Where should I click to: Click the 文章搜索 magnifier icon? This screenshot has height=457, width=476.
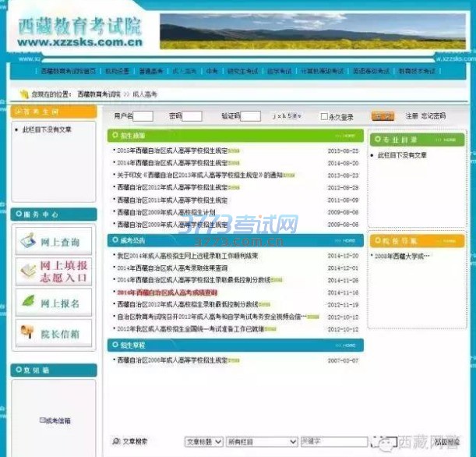(117, 441)
